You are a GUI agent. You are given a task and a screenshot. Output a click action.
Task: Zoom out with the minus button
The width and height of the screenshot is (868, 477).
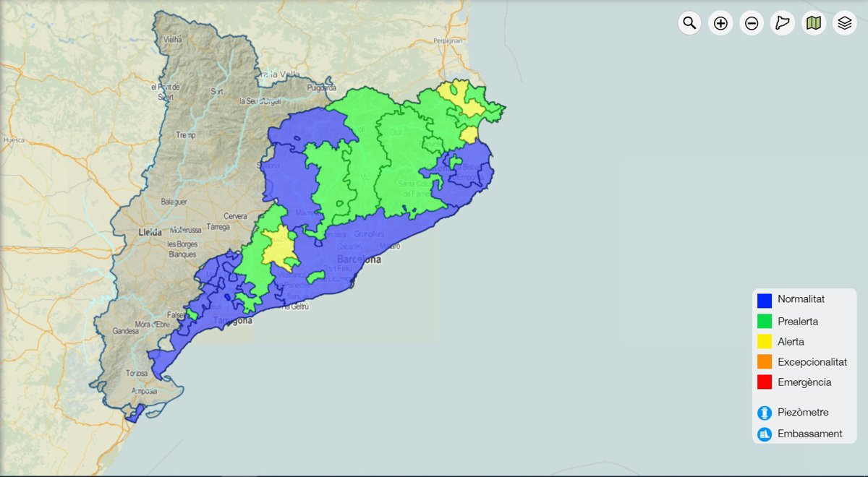[x=752, y=23]
